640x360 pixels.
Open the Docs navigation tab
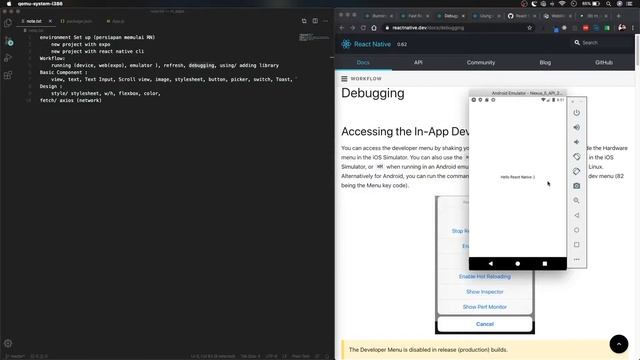point(363,62)
